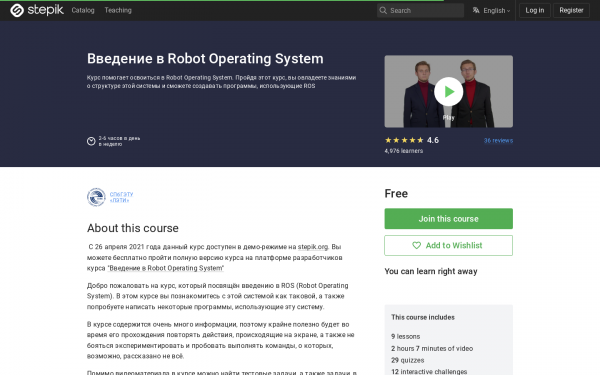
Task: Click the Register button
Action: [571, 10]
